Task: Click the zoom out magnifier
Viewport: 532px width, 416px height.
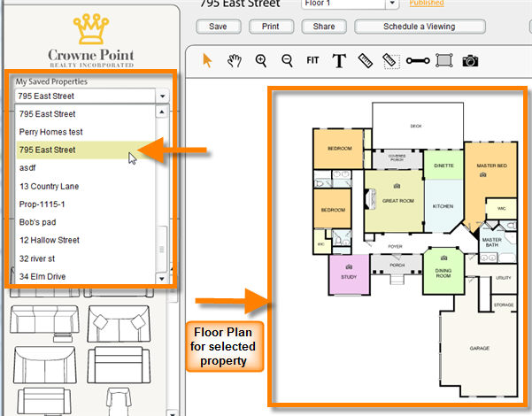Action: (287, 60)
